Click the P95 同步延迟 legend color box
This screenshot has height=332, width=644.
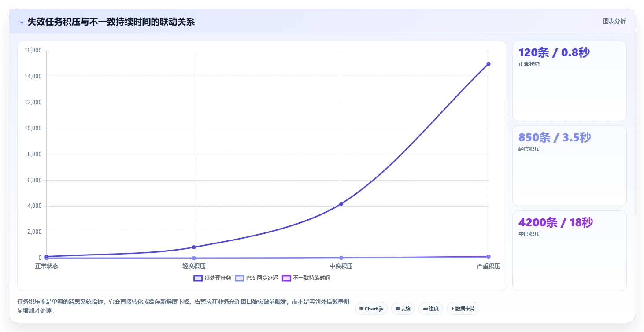click(240, 278)
